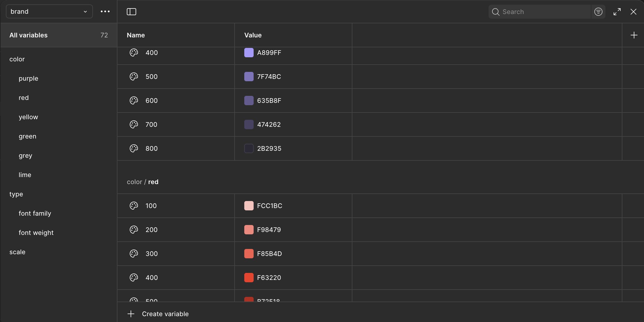Click the palette icon for purple 500

point(134,77)
